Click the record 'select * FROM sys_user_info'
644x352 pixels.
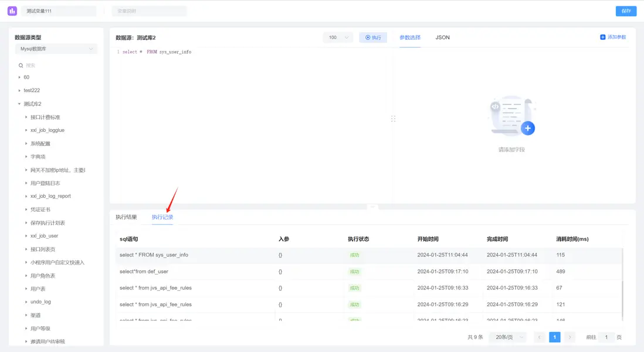click(154, 255)
